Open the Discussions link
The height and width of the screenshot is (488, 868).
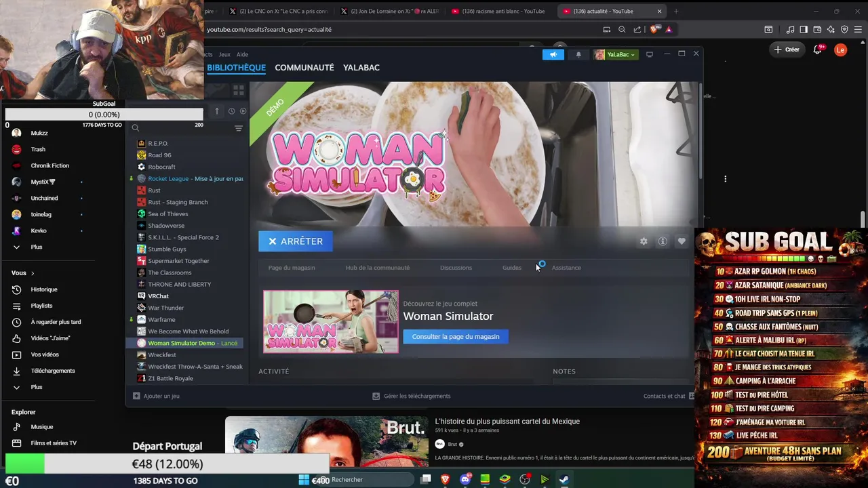[456, 268]
